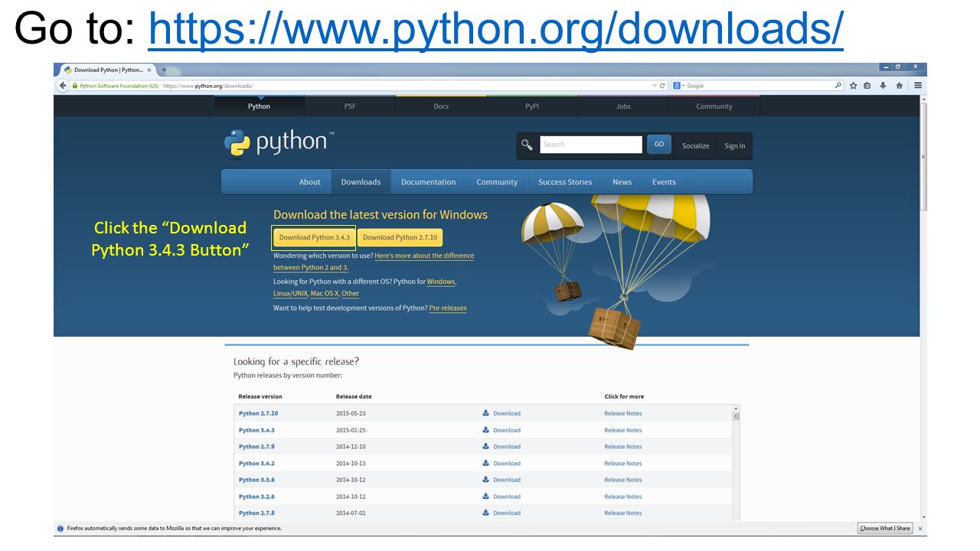Open the Downloads menu item
This screenshot has height=551, width=980.
point(361,182)
